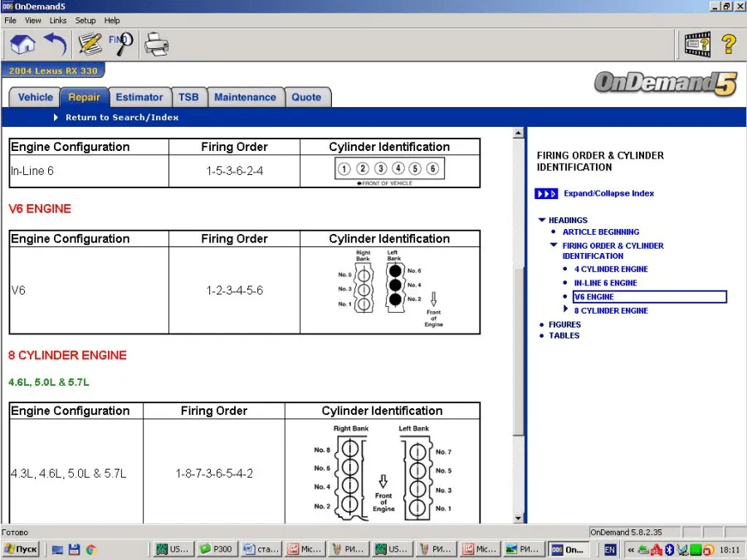This screenshot has height=560, width=747.
Task: Go to the Home screen icon
Action: (x=22, y=44)
